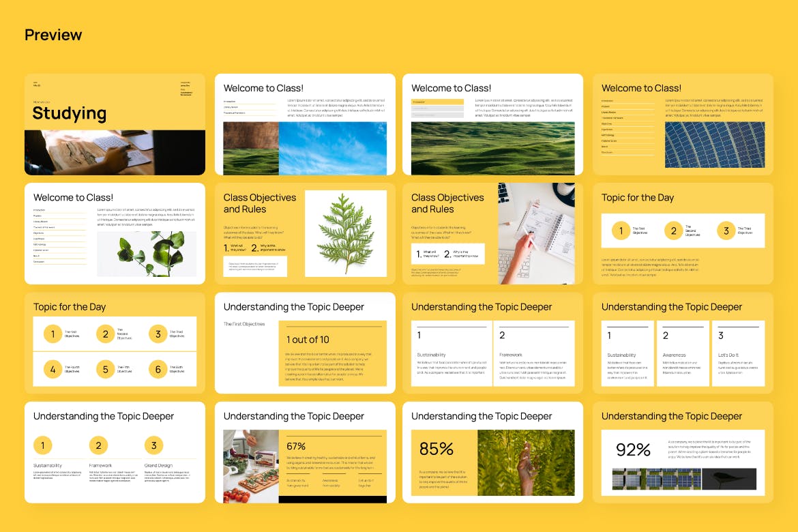Click circle number 4 on six-objective Topic slide
Screen dimensions: 798x532
53,370
